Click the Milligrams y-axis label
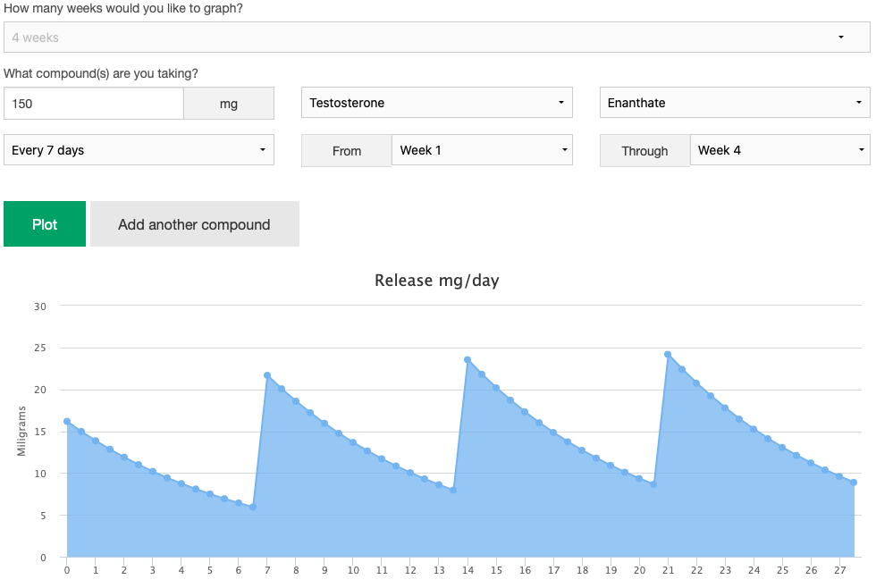 [21, 431]
